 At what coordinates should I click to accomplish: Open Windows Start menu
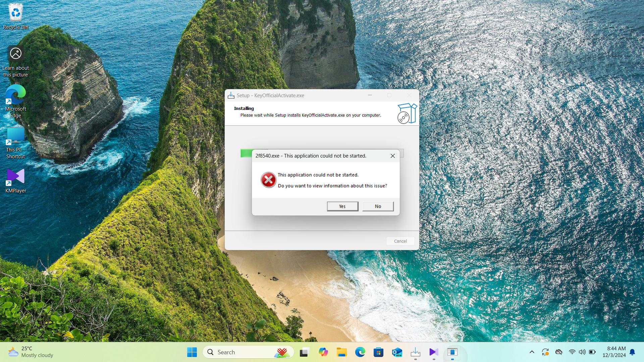pos(192,352)
